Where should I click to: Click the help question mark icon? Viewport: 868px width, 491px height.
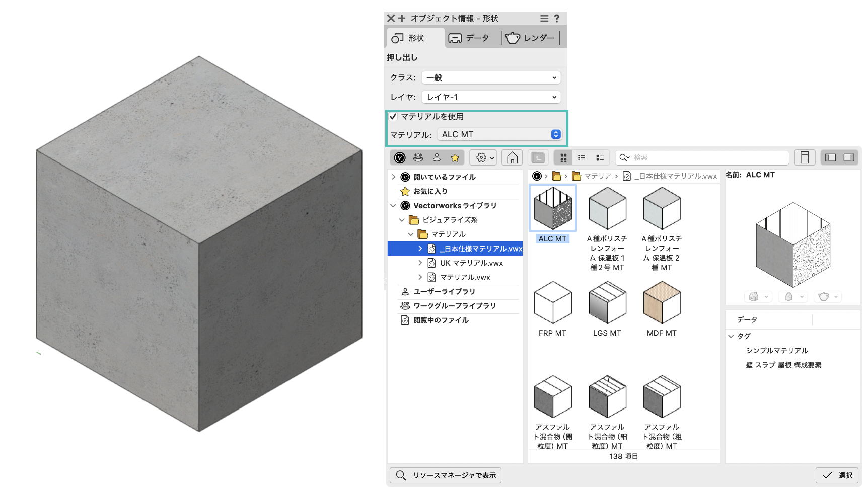[557, 19]
